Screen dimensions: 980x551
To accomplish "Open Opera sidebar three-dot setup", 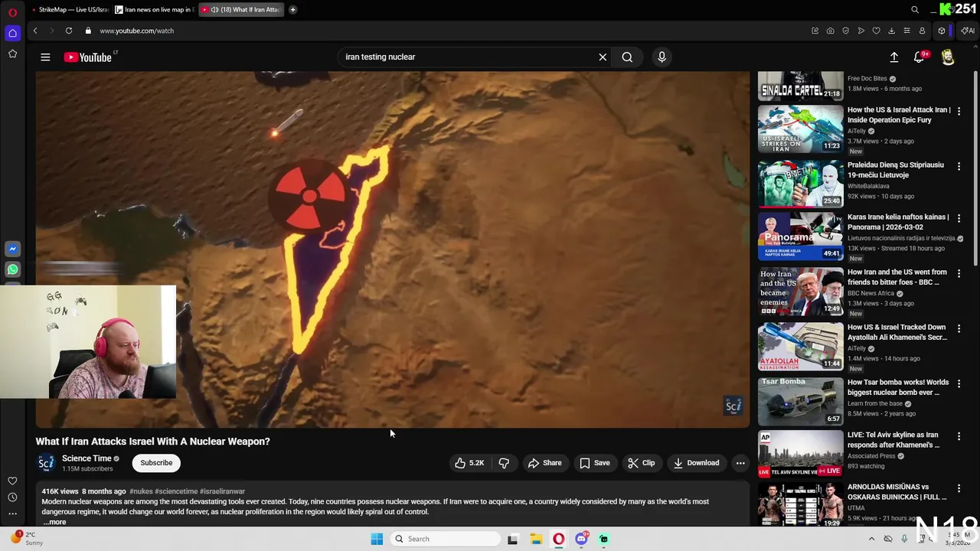I will [x=12, y=514].
